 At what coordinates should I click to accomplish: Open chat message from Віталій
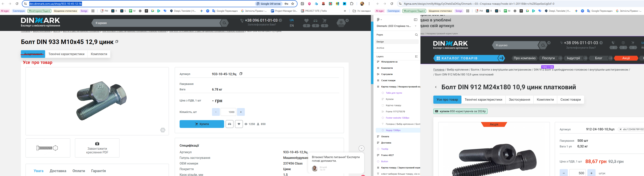(x=336, y=163)
